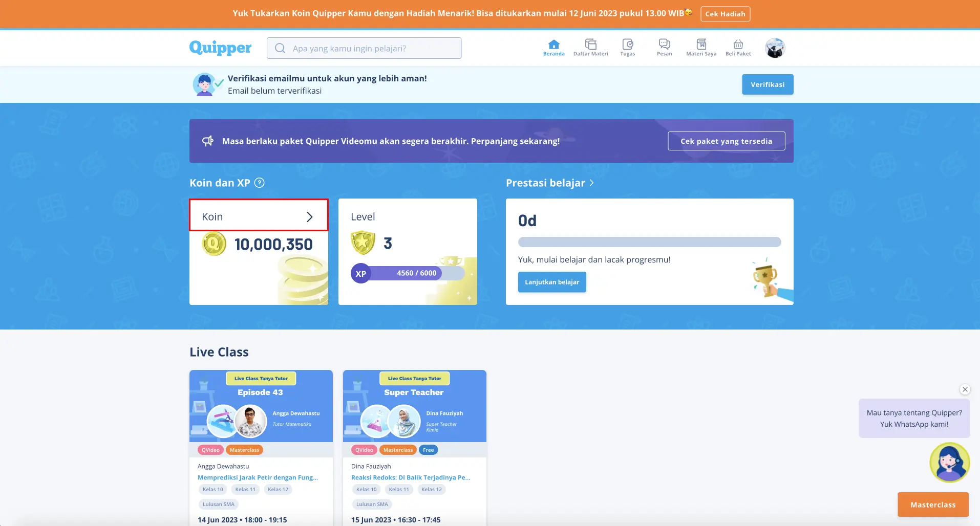Click Email belum terverifikasi text
This screenshot has height=526, width=980.
[275, 91]
